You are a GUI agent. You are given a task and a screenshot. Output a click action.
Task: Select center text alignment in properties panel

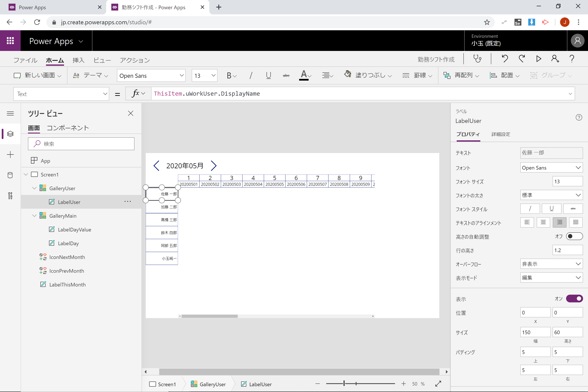(543, 222)
